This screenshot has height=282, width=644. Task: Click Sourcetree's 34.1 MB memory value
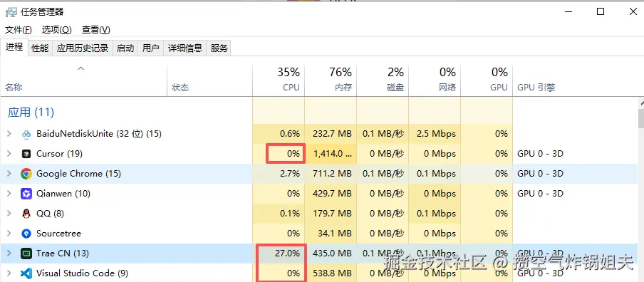click(x=335, y=234)
